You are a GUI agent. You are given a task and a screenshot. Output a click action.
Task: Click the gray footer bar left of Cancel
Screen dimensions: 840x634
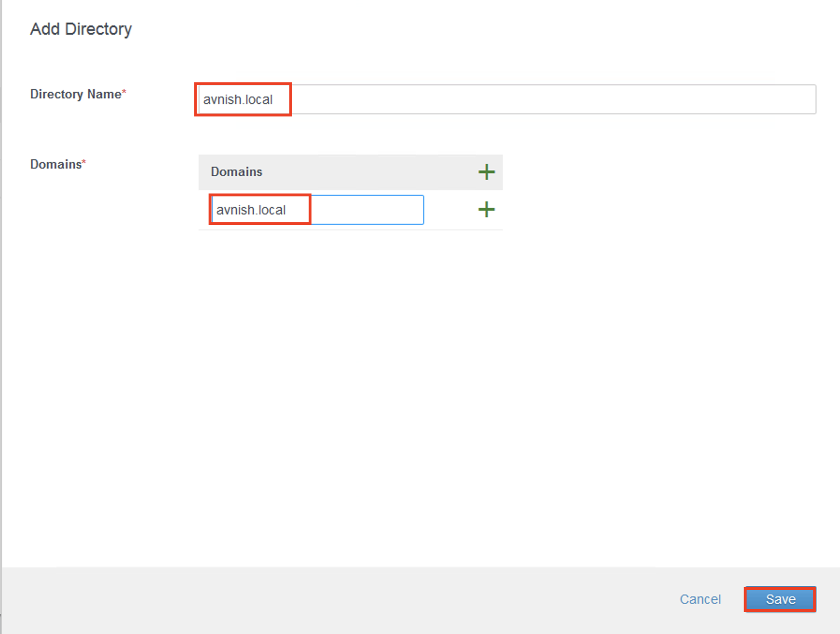[x=328, y=599]
